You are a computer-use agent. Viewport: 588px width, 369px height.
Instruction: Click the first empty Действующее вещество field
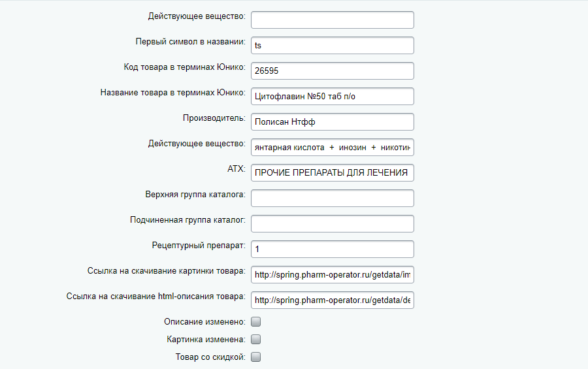click(x=333, y=20)
